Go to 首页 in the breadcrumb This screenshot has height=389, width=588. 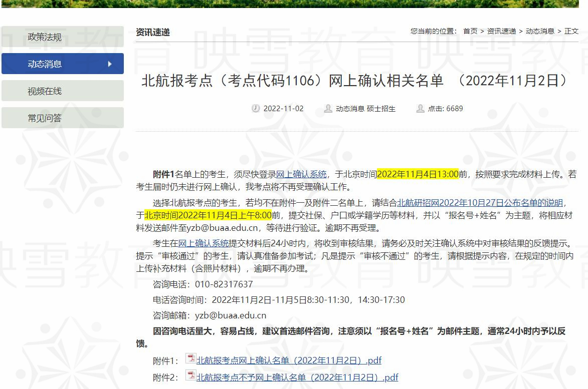470,31
